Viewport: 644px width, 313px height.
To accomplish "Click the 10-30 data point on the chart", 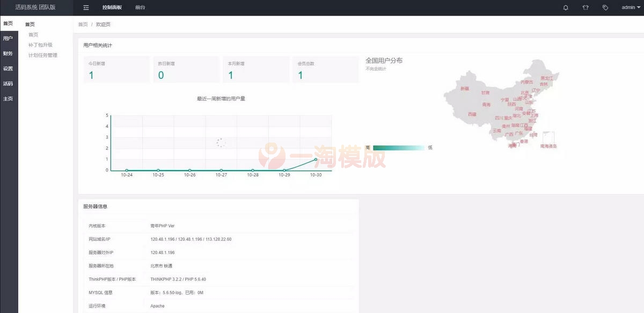I will [x=316, y=159].
